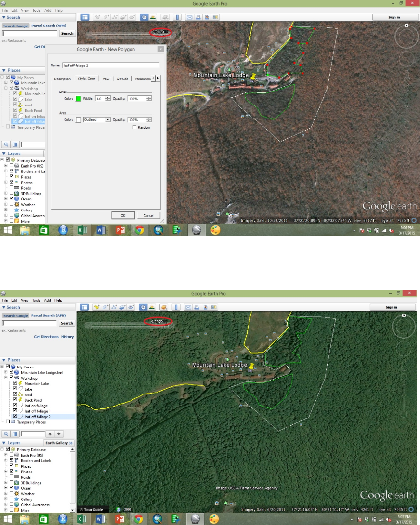The image size is (420, 525).
Task: Toggle the 'Borders and Labels' layer checkbox
Action: click(x=12, y=460)
